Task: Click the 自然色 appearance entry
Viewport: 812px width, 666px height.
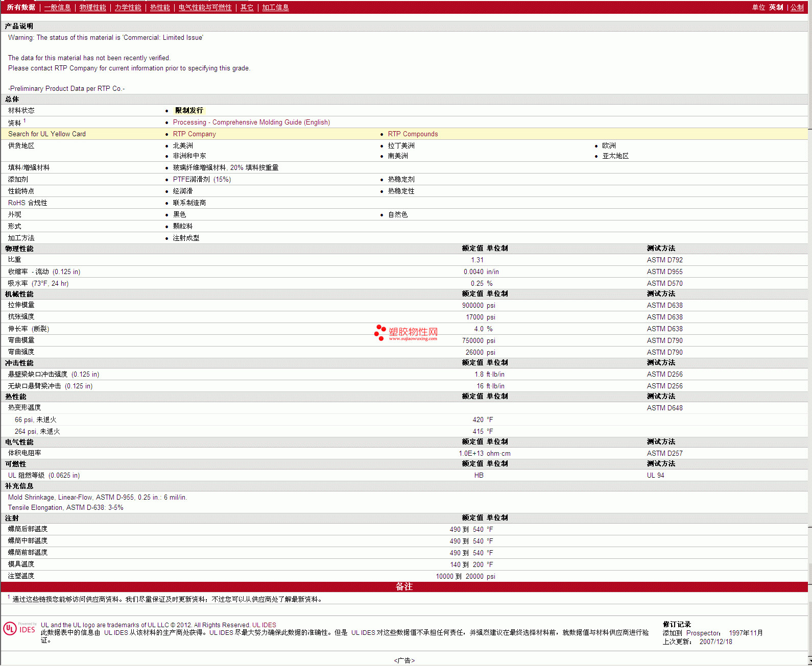Action: (x=398, y=214)
